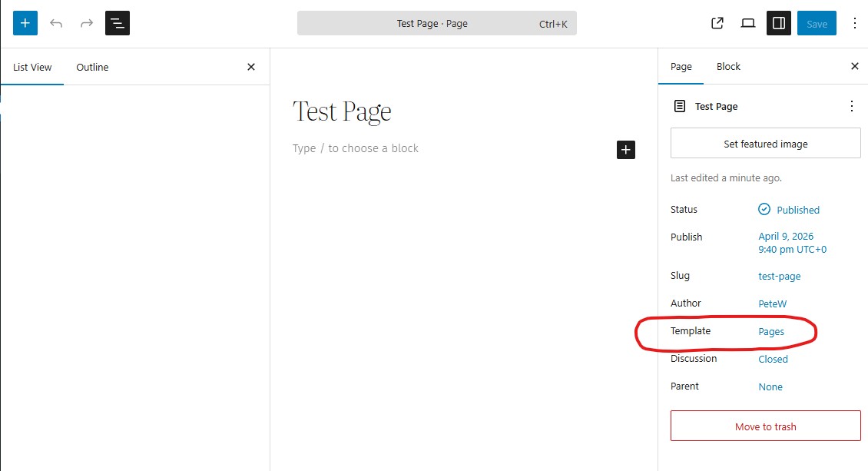Close the Settings sidebar
The height and width of the screenshot is (471, 868).
(855, 66)
